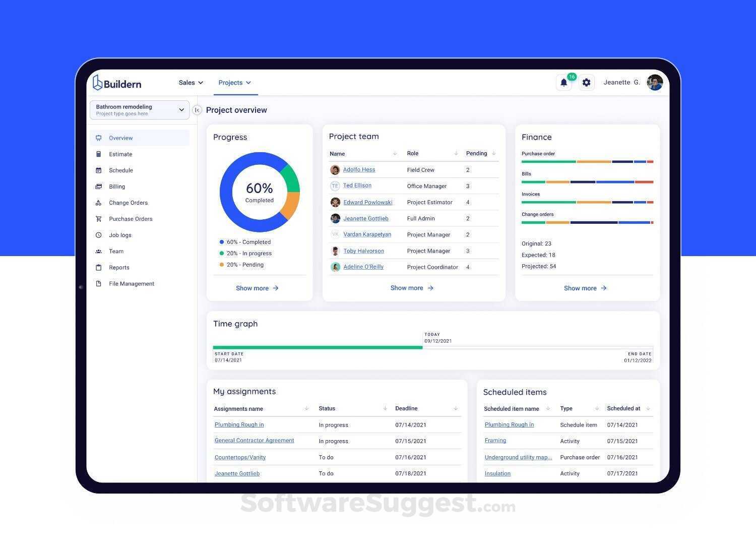Click Jeanette G. profile avatar

point(655,83)
